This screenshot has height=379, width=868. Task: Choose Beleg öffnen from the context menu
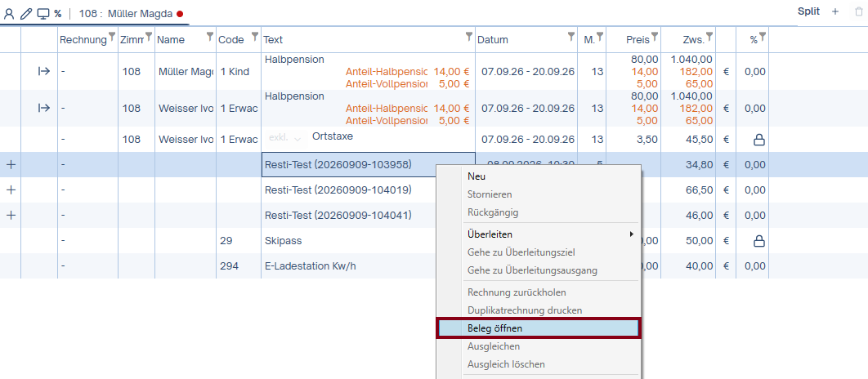point(538,328)
